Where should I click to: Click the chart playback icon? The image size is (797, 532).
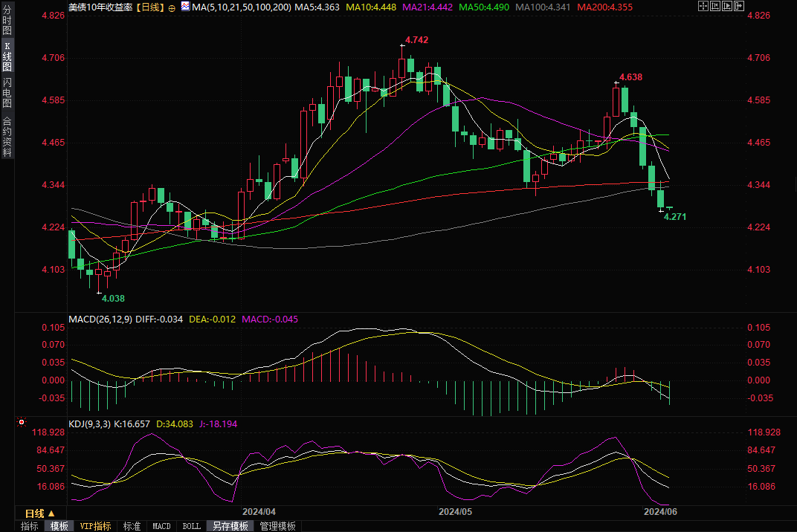729,6
